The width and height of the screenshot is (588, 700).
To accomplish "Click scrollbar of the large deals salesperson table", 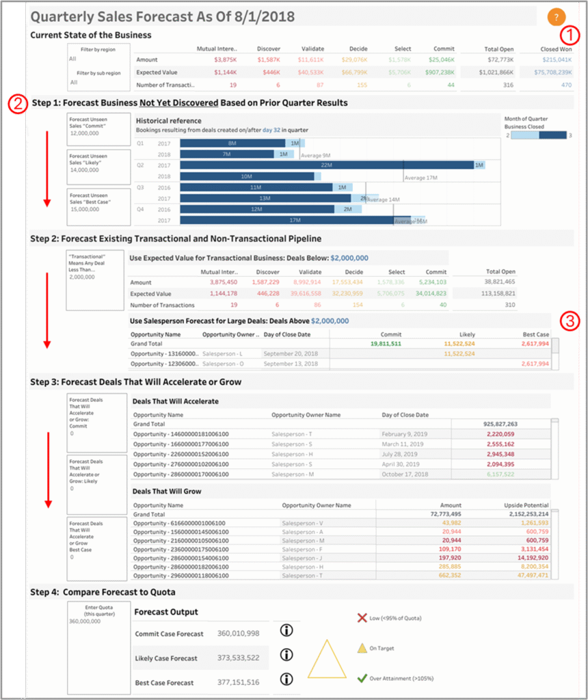I will 555,349.
